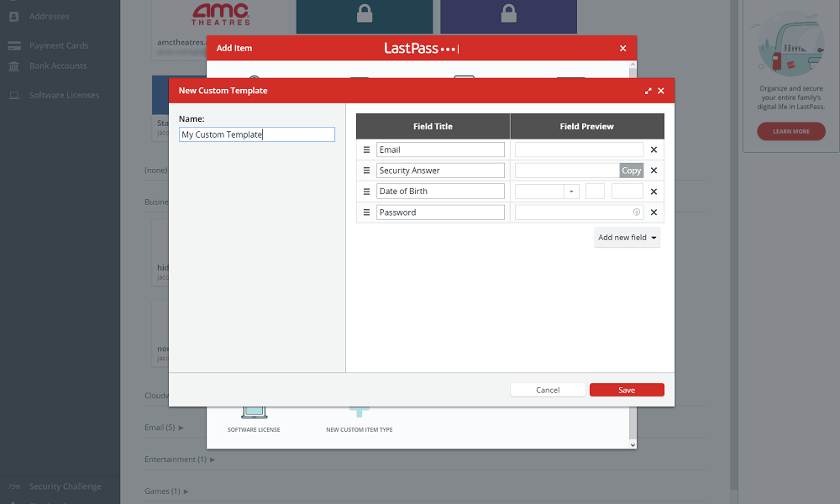Edit the Date of Birth field title input
Viewport: 840px width, 504px height.
440,192
